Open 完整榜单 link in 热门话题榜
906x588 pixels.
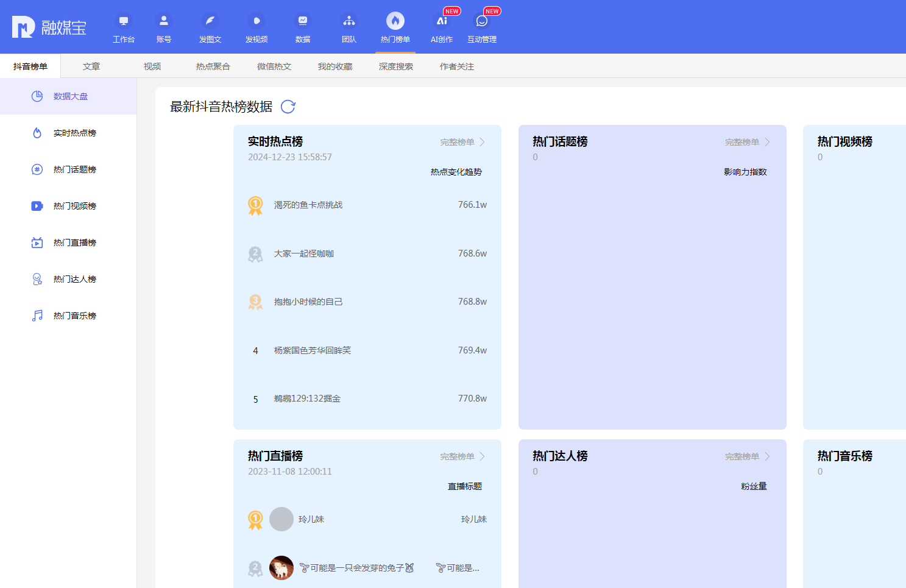(742, 142)
